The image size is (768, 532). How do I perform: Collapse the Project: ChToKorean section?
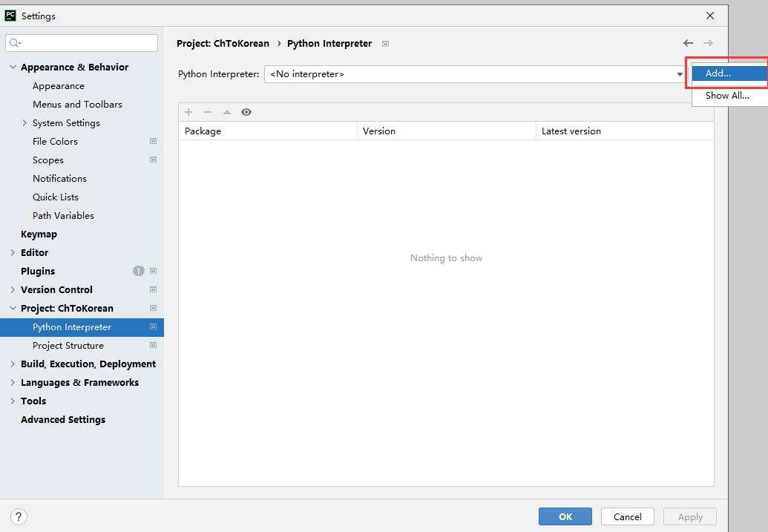13,308
